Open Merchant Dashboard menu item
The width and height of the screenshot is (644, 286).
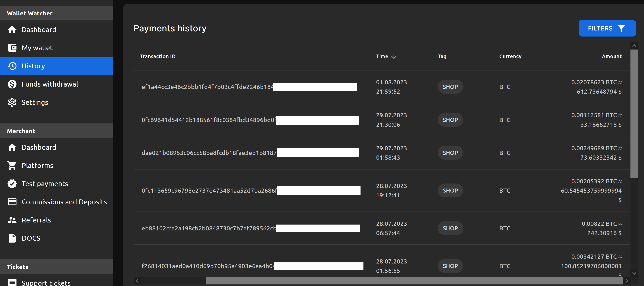click(39, 147)
